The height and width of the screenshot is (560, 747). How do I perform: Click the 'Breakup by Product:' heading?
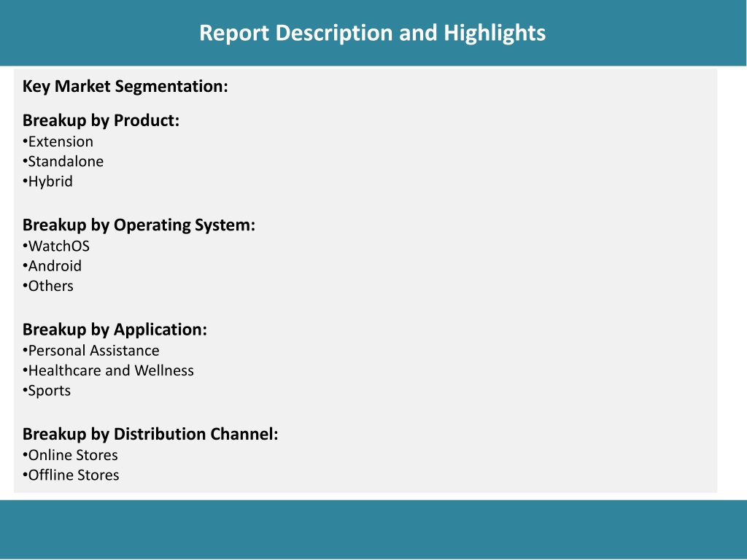pos(101,120)
